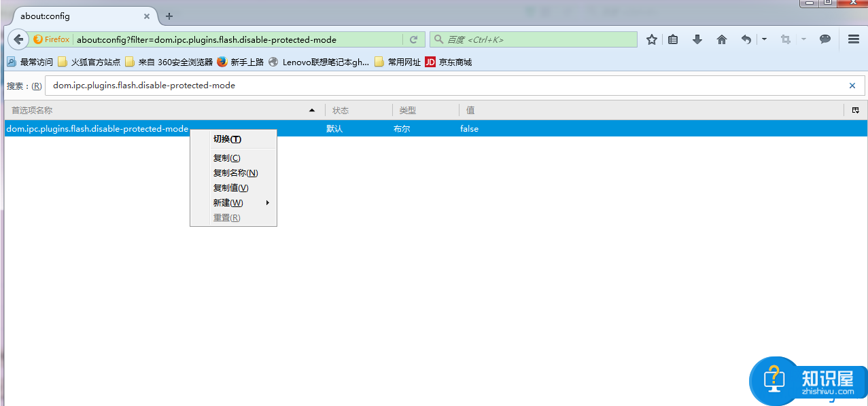
Task: Reload the page with the refresh icon
Action: tap(413, 39)
